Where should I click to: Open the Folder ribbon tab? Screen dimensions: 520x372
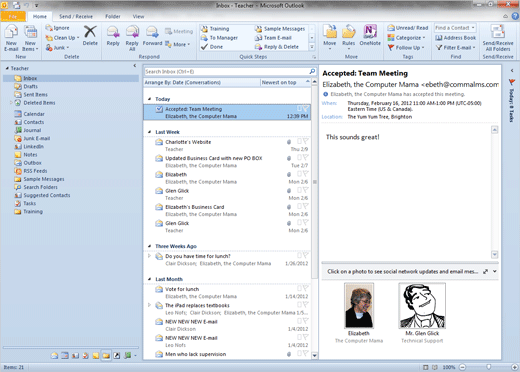click(113, 16)
